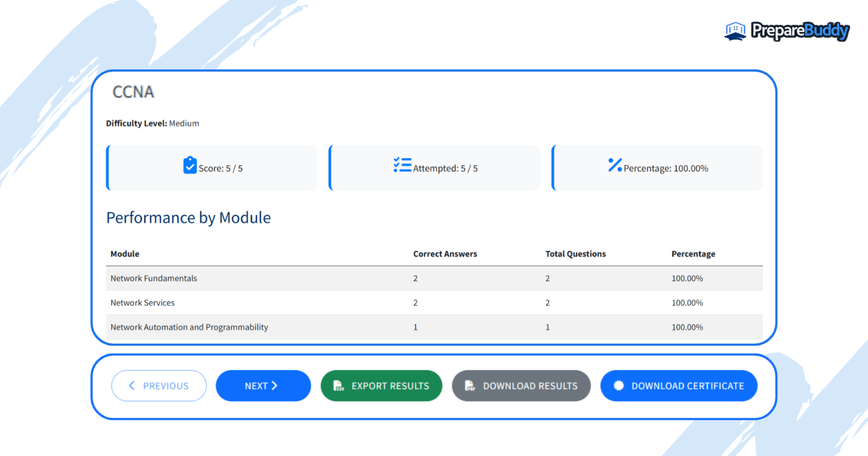Click the Download Certificate button
Viewport: 868px width, 456px height.
click(678, 385)
